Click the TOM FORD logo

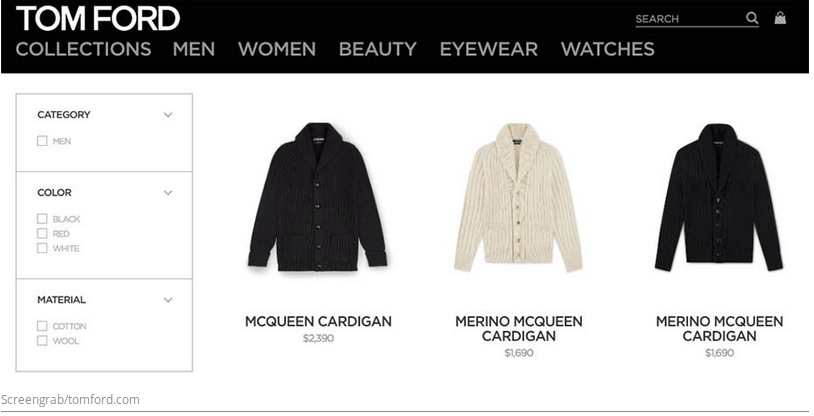[x=98, y=19]
